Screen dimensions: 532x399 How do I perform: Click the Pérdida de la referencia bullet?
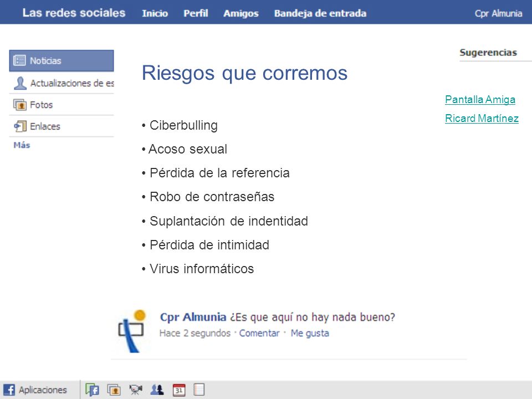pos(219,173)
